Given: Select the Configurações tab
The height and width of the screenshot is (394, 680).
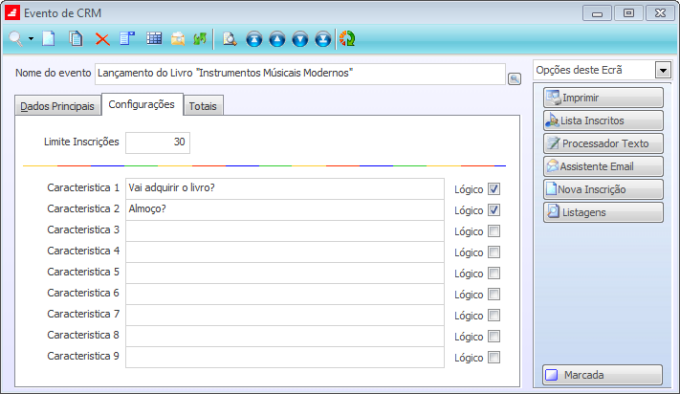Looking at the screenshot, I should coord(142,104).
